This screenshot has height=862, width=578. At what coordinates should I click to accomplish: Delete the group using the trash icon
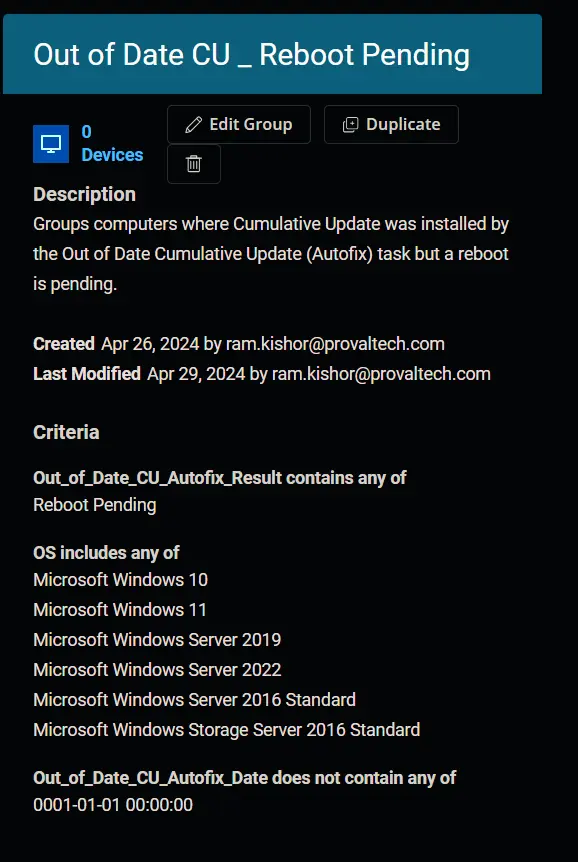coord(194,164)
